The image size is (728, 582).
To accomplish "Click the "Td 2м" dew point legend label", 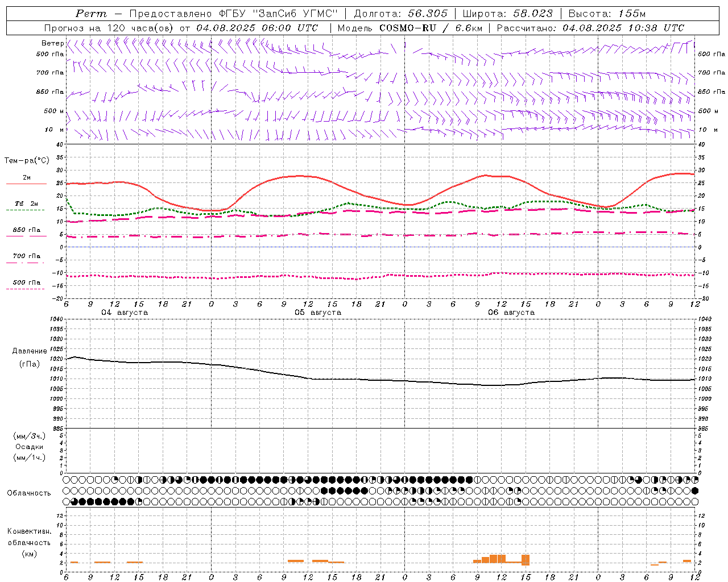I will pos(27,203).
